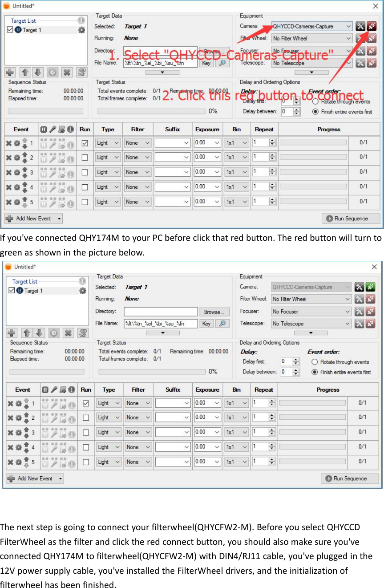This screenshot has height=588, width=384.
Task: Enable the Run checkbox for event 2
Action: (x=84, y=157)
